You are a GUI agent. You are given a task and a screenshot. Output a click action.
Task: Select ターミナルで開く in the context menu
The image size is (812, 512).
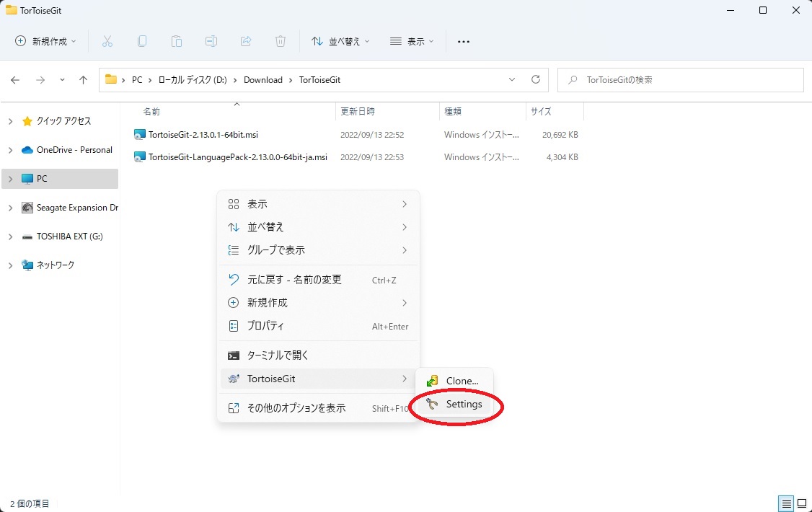tap(319, 356)
